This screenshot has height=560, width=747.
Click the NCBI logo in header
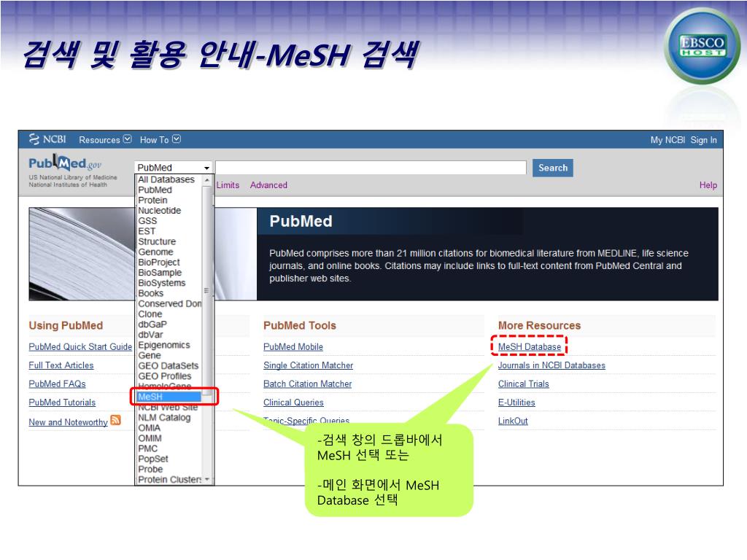click(x=47, y=139)
